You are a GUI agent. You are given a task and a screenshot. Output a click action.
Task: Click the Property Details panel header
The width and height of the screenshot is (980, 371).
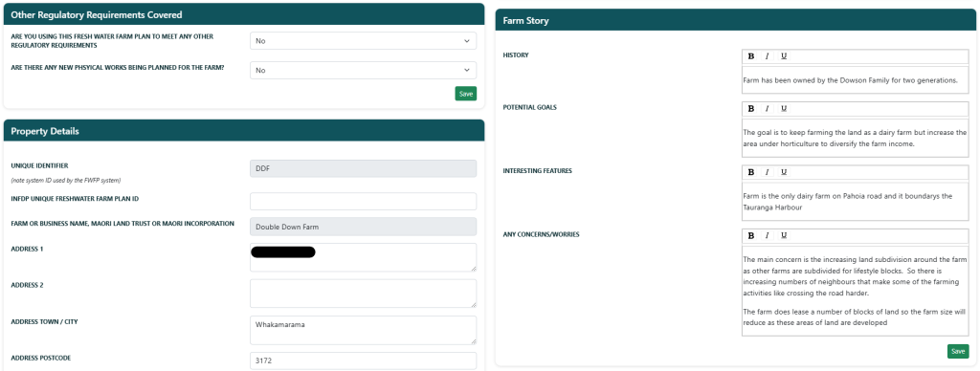(244, 131)
